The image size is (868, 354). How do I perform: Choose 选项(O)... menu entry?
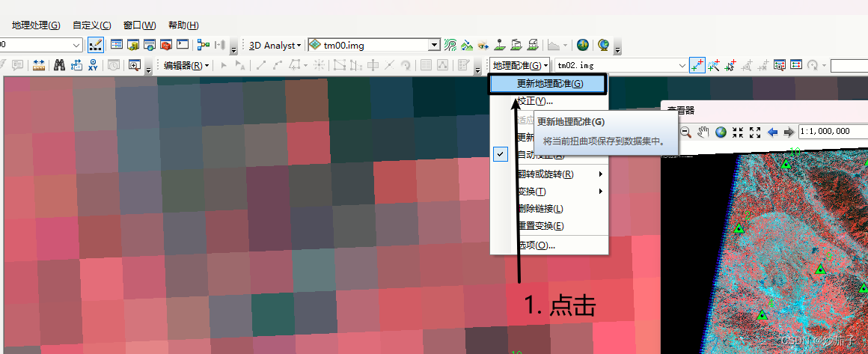tap(549, 245)
